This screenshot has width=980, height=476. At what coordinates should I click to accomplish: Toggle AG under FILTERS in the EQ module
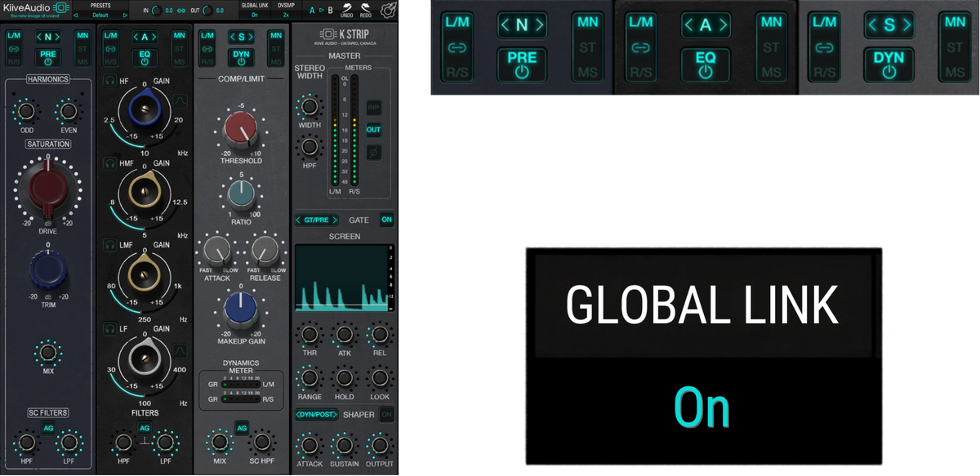(145, 429)
